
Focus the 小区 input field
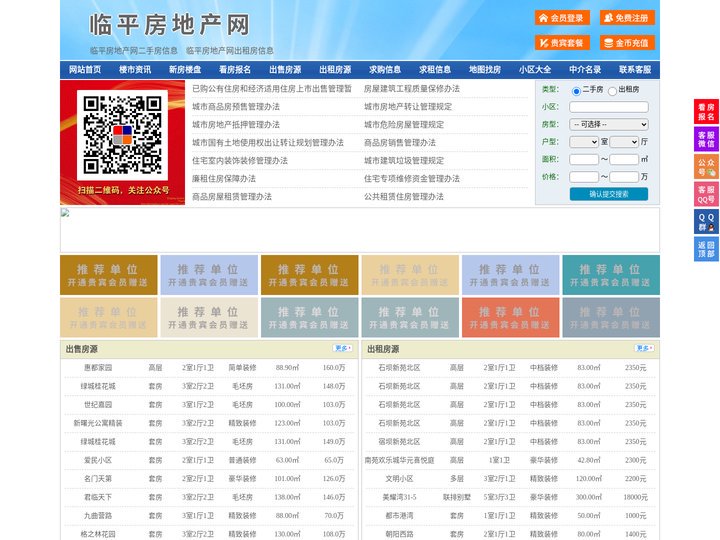point(609,107)
